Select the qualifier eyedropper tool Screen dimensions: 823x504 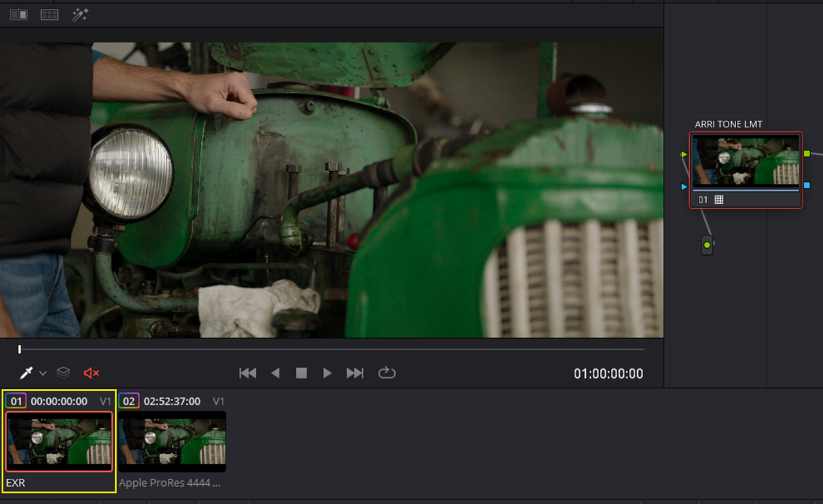pyautogui.click(x=26, y=373)
